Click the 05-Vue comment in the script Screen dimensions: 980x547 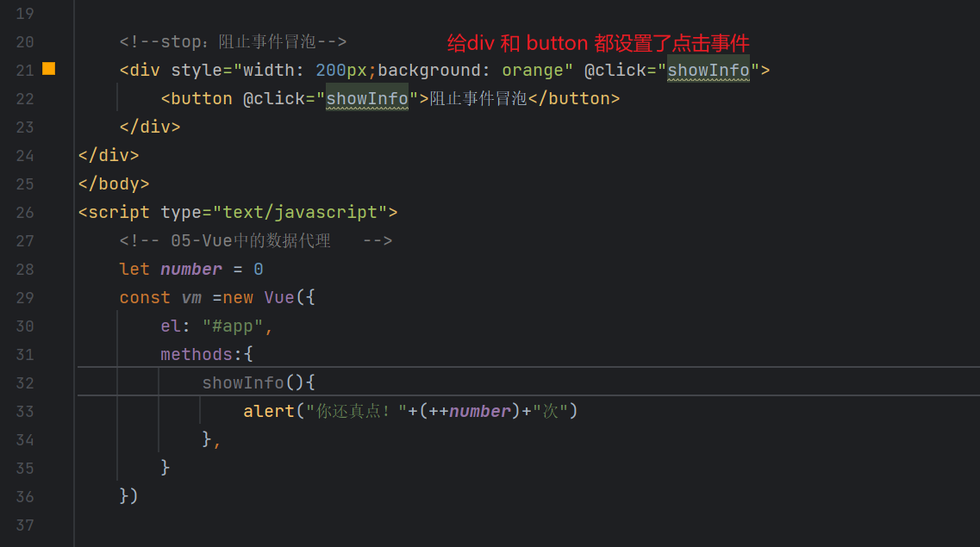pyautogui.click(x=256, y=240)
